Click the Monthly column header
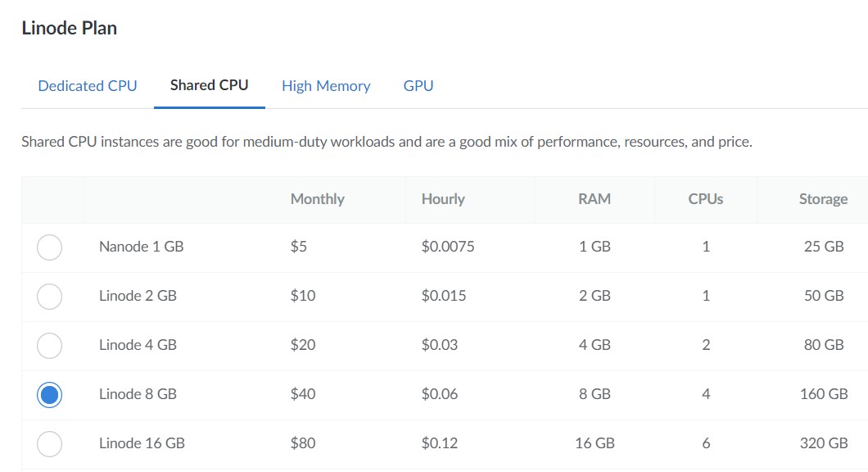 point(317,199)
